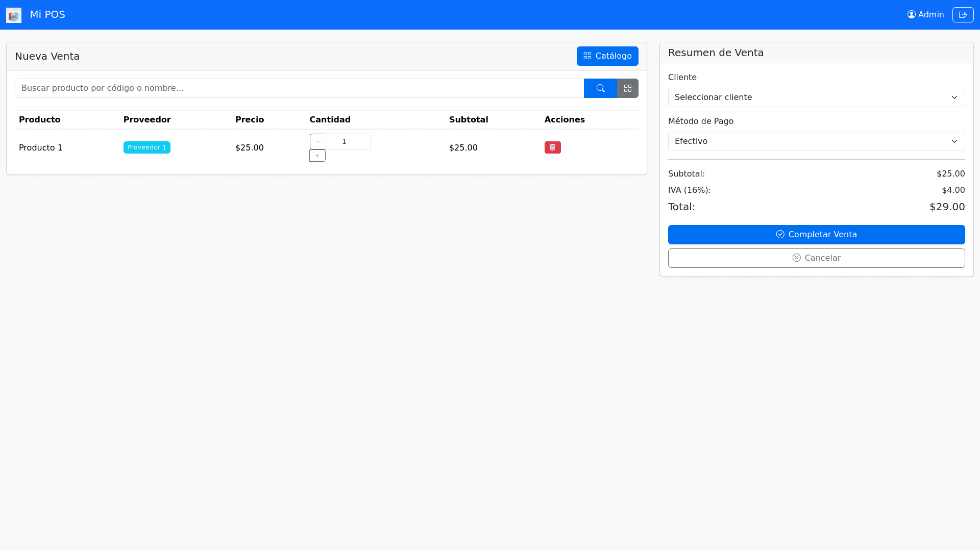Click the quantity number field
Screen dimensions: 980x551
pyautogui.click(x=348, y=141)
